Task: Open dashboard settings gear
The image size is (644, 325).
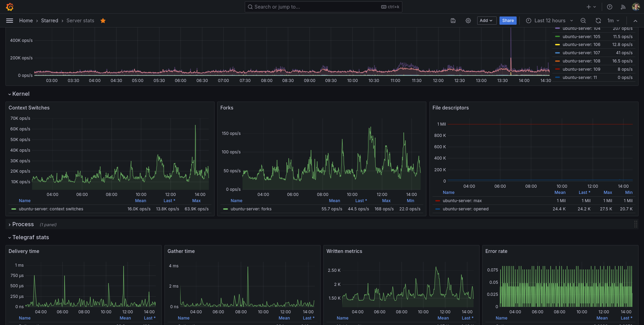Action: click(468, 21)
